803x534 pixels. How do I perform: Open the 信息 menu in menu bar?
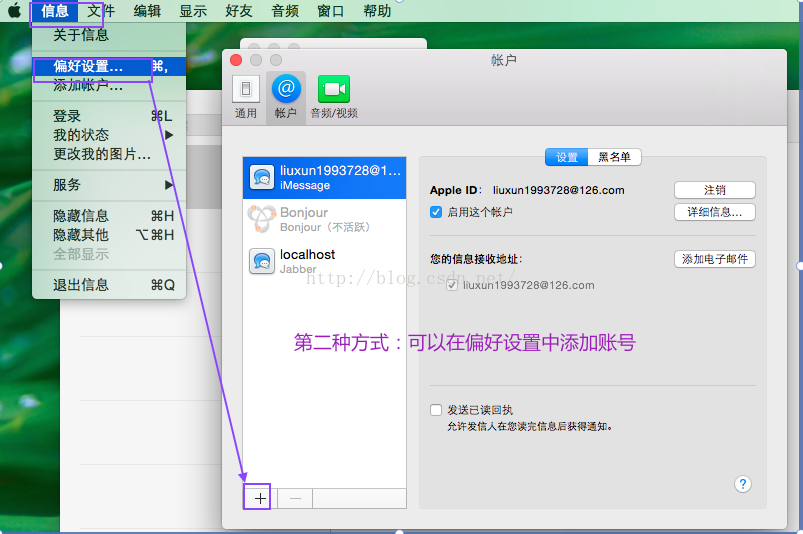[55, 11]
